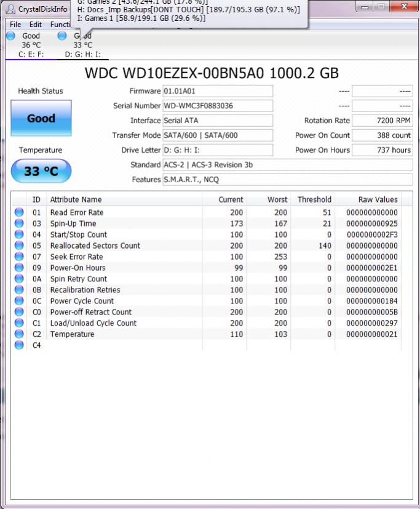Open the Edit menu

click(36, 25)
